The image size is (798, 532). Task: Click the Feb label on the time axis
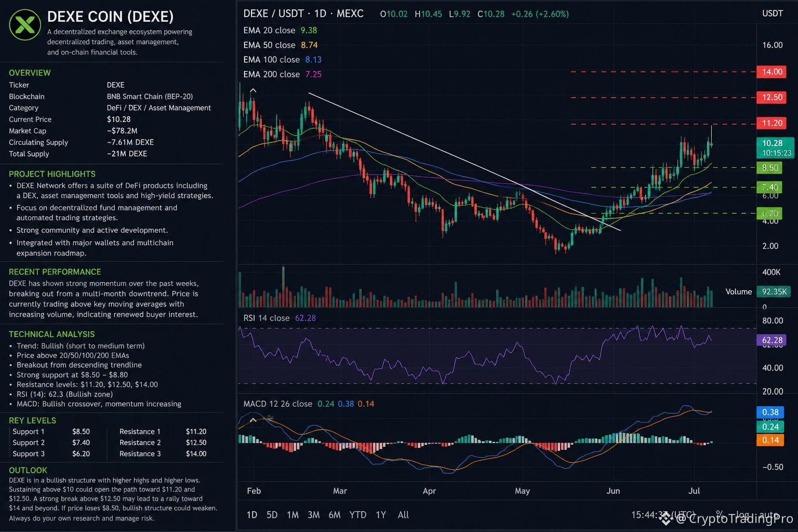pos(254,491)
